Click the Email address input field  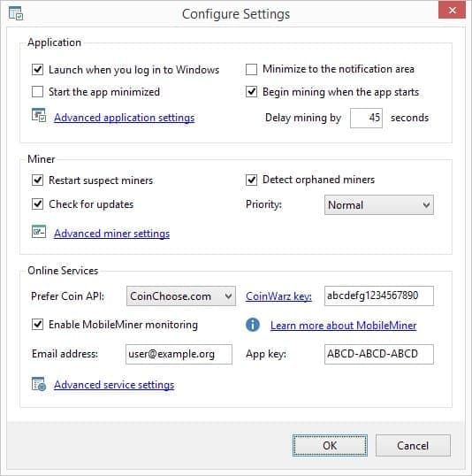pyautogui.click(x=179, y=354)
